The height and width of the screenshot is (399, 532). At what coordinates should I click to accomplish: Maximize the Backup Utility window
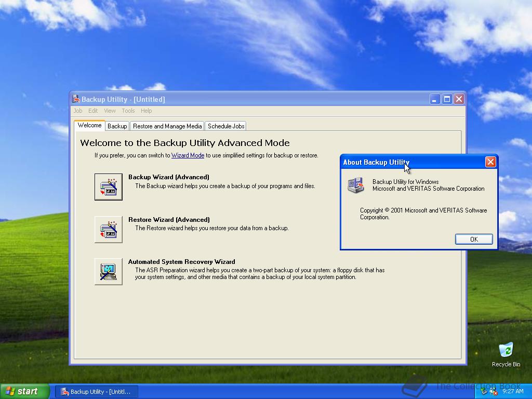coord(447,99)
